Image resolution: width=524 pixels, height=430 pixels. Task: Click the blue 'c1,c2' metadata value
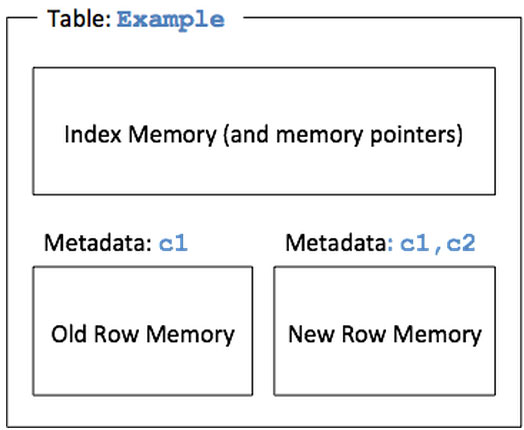click(437, 244)
